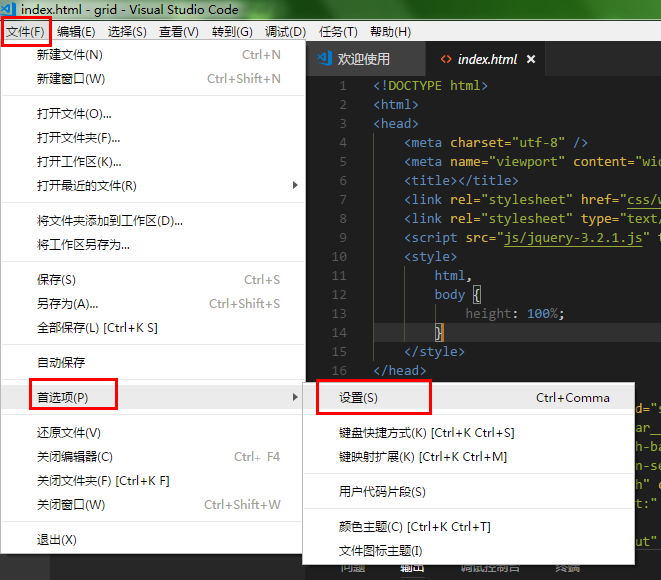Screen dimensions: 661x580
Task: Click HTML file icon on index.html tab
Action: (x=446, y=59)
